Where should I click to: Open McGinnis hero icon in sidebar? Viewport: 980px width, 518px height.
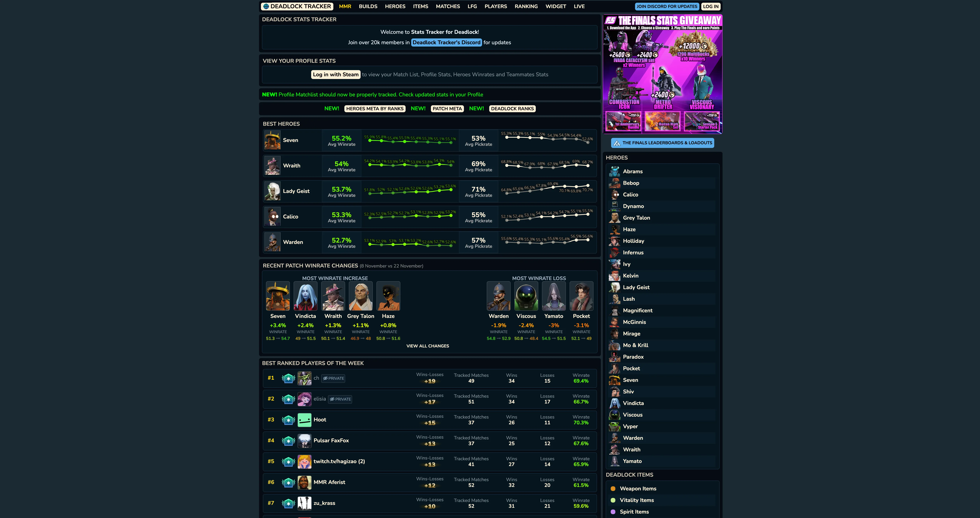click(x=614, y=322)
